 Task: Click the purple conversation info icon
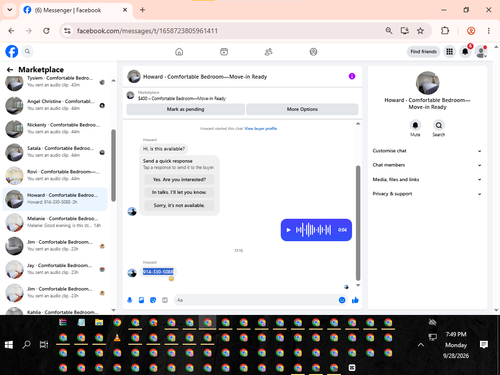point(352,76)
